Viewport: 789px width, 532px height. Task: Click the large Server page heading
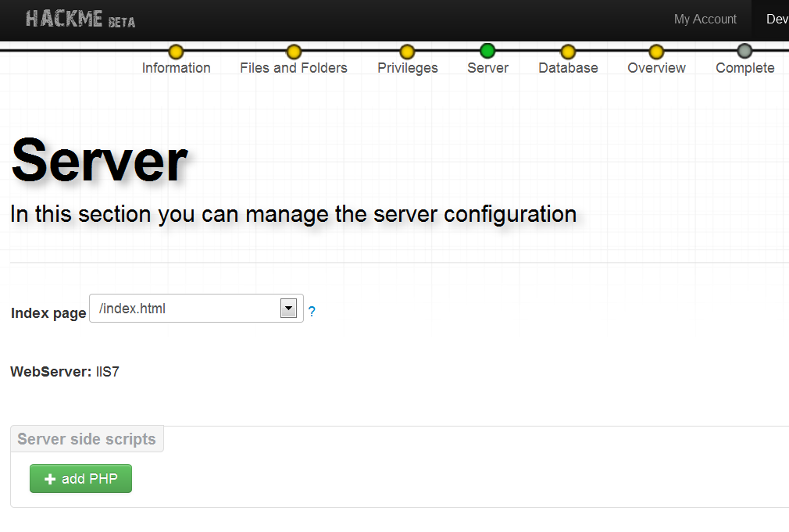99,161
